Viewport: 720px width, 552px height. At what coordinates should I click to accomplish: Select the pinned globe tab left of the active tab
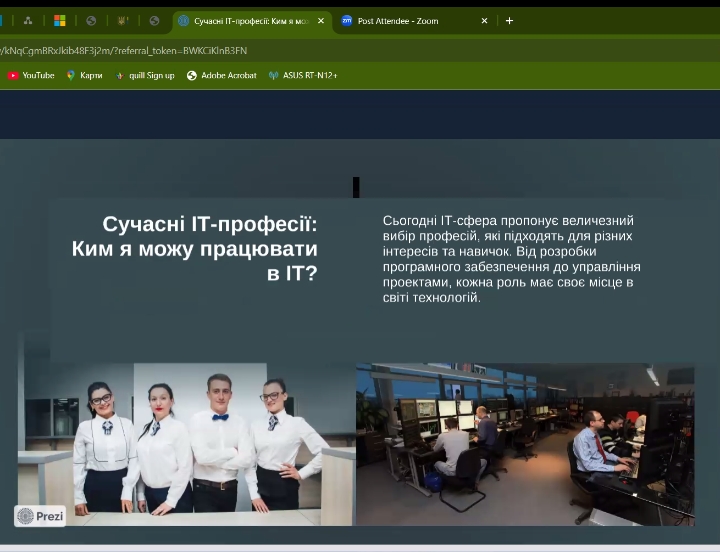pos(154,21)
